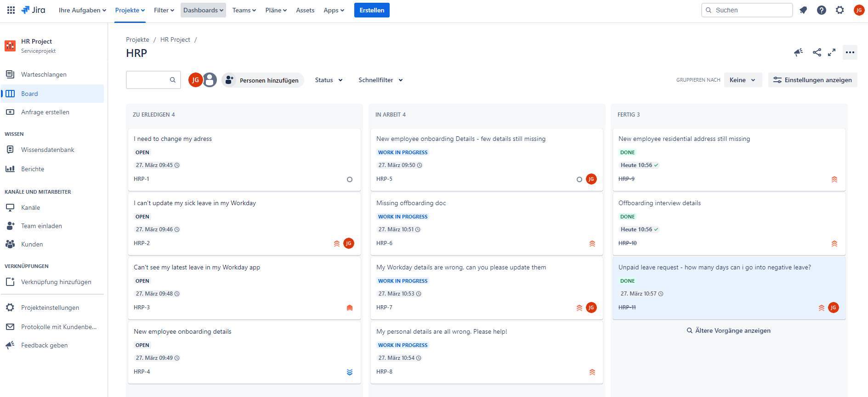Click the board search input field
The image size is (868, 397).
point(148,80)
